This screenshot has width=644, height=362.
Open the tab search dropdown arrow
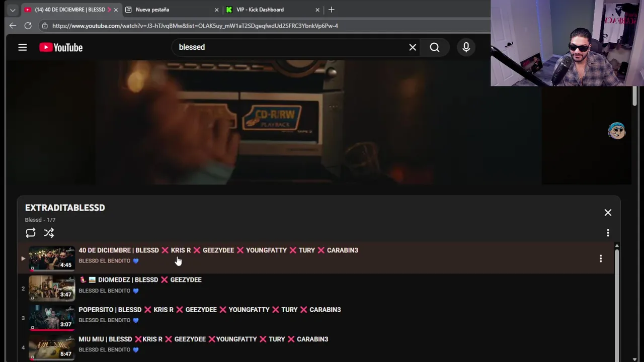tap(13, 10)
